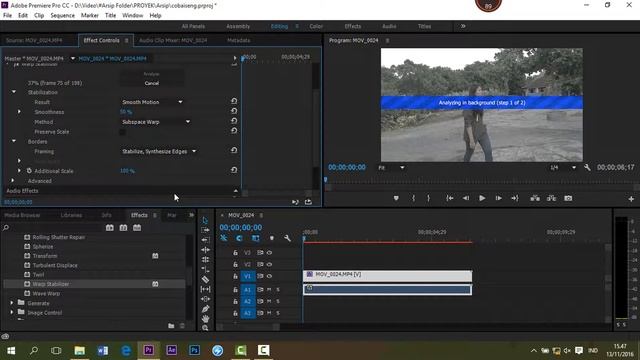This screenshot has width=640, height=360.
Task: Open the Framing dropdown (Stabilize, Synthesize Edges)
Action: click(x=159, y=151)
